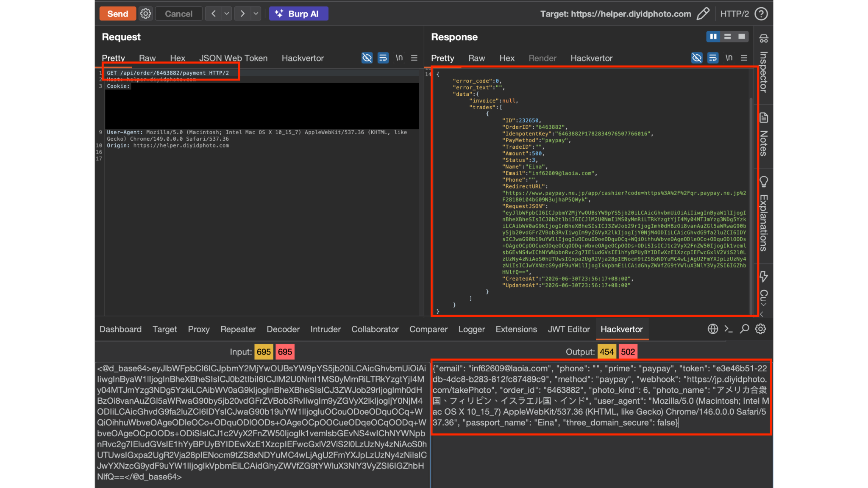The image size is (868, 488).
Task: Toggle word wrap in Response editor
Action: [713, 58]
